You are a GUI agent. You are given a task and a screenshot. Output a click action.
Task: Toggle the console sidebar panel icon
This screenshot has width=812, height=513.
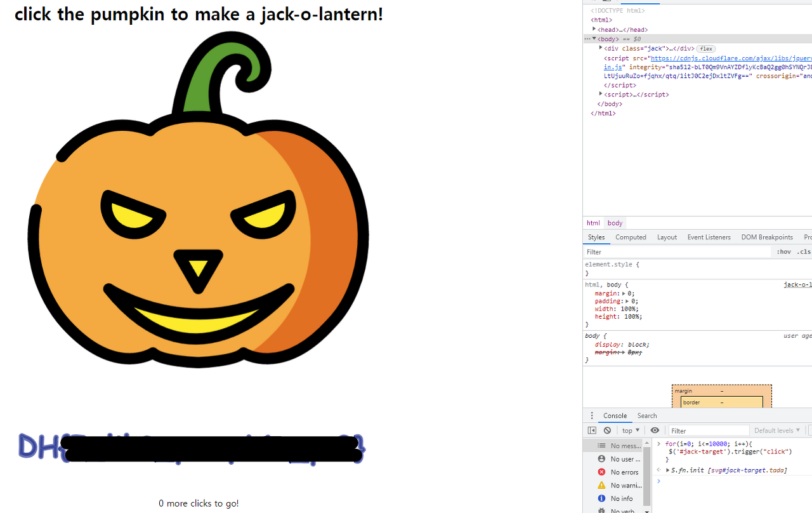click(592, 430)
